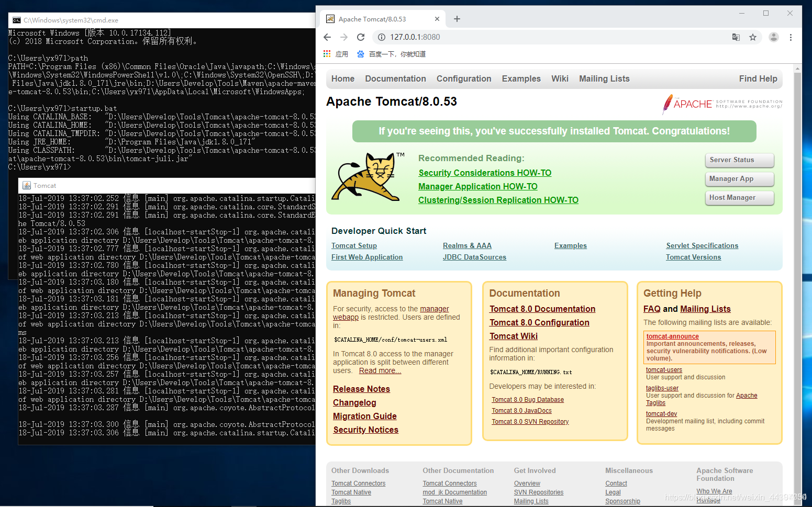Open the First Web Application link
812x507 pixels.
tap(367, 257)
